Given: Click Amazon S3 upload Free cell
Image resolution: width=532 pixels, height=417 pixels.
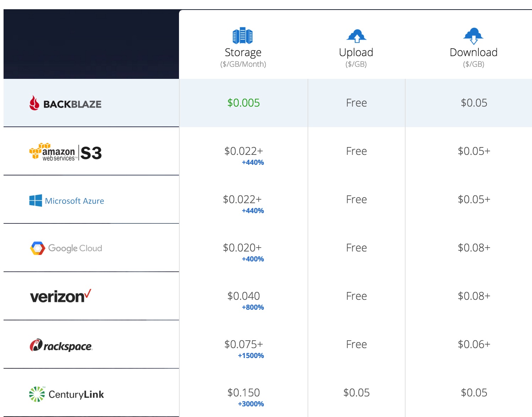Looking at the screenshot, I should [356, 151].
